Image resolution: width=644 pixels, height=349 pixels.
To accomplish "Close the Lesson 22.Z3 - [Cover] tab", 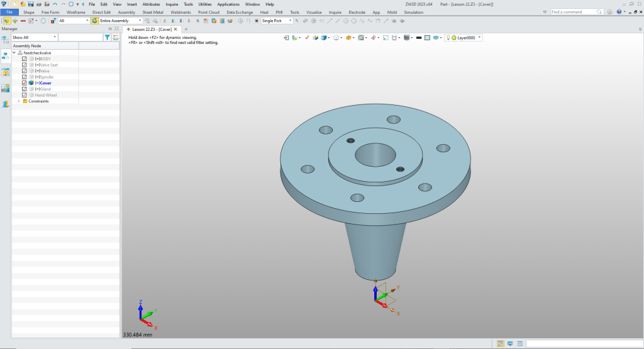I will (x=175, y=29).
